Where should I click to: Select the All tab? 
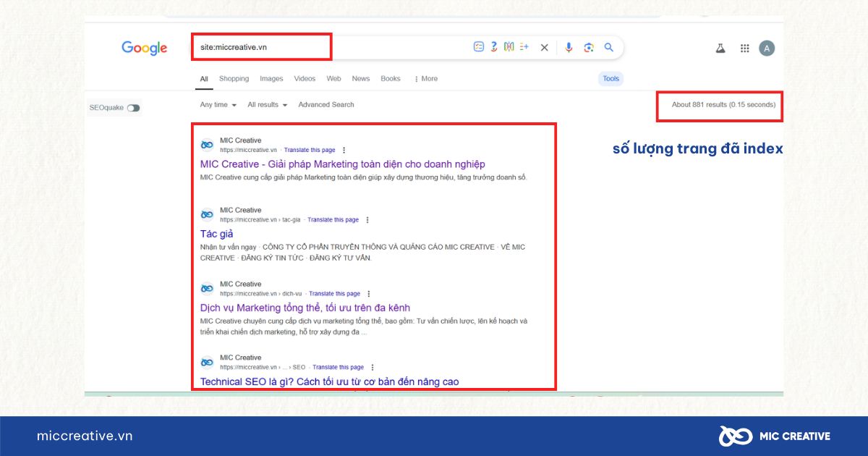[x=204, y=79]
